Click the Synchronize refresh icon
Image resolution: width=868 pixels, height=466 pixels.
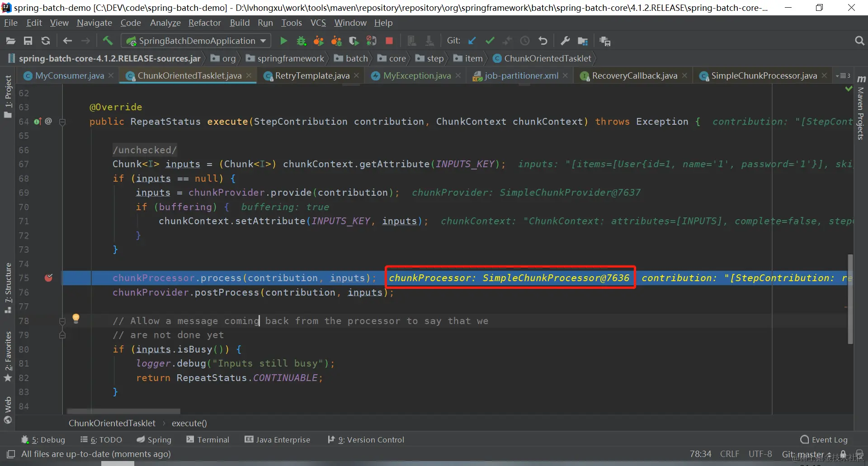(x=46, y=41)
